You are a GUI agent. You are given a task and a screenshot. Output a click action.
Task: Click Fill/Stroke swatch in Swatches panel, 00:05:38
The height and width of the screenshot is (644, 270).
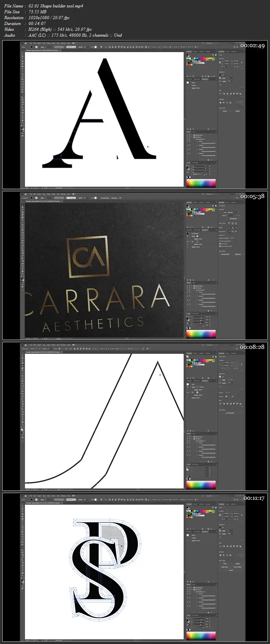pos(188,206)
